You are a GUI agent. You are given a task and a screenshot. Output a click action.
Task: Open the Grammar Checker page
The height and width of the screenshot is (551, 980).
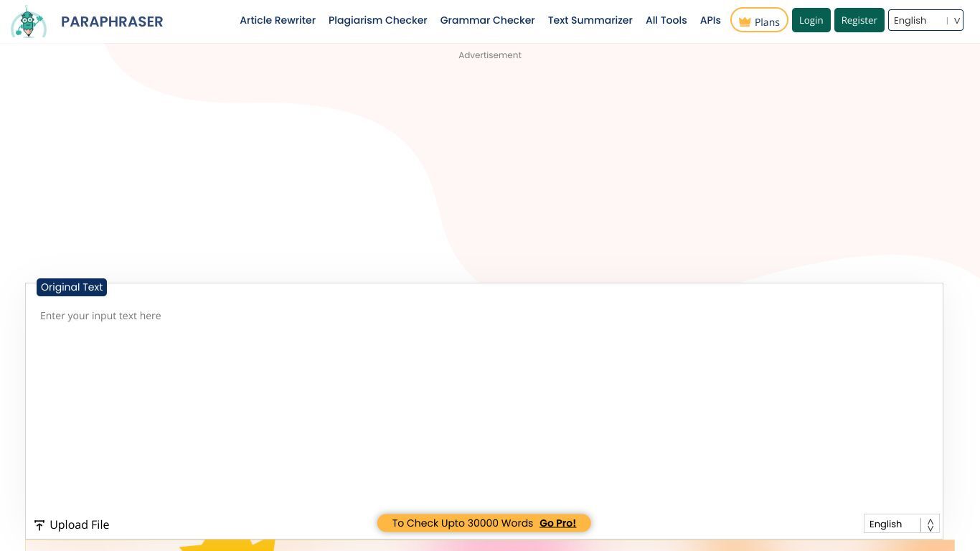click(487, 20)
